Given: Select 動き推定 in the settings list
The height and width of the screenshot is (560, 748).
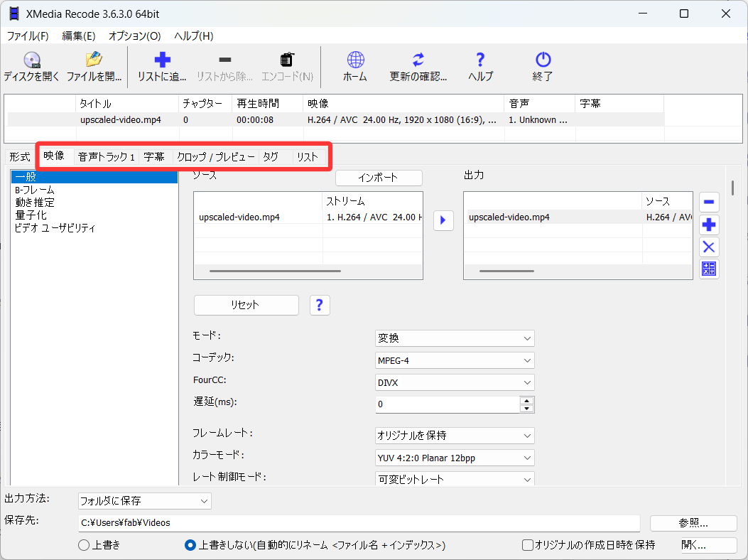Looking at the screenshot, I should [x=35, y=203].
